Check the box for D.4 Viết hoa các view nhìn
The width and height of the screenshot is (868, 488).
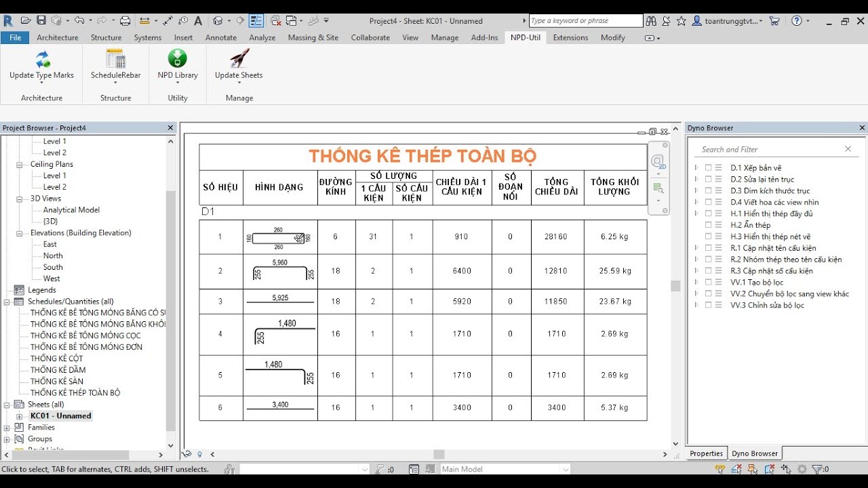pos(708,202)
